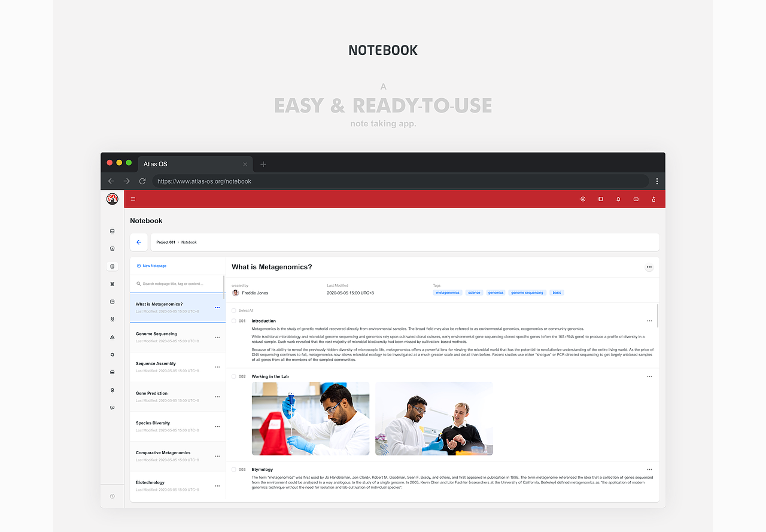Open options for the Introduction section
Screen dimensions: 766x532
tap(649, 321)
